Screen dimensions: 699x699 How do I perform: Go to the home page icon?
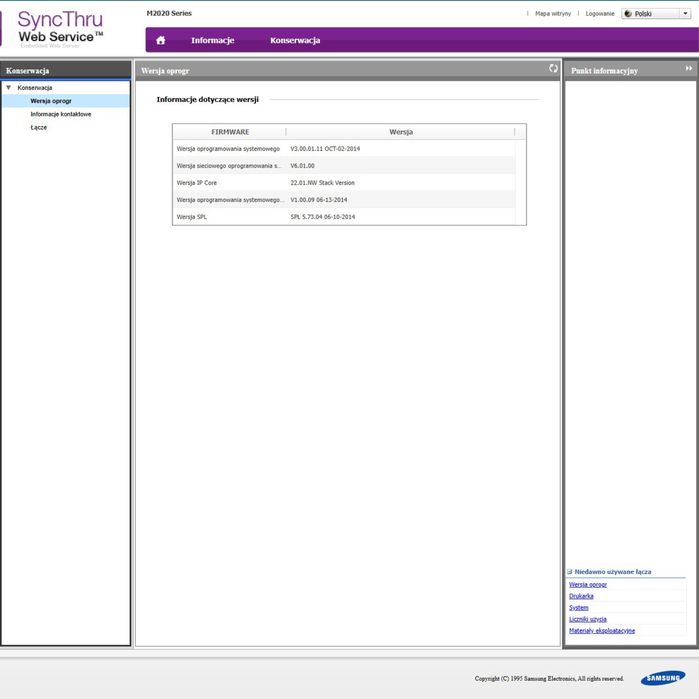[160, 40]
